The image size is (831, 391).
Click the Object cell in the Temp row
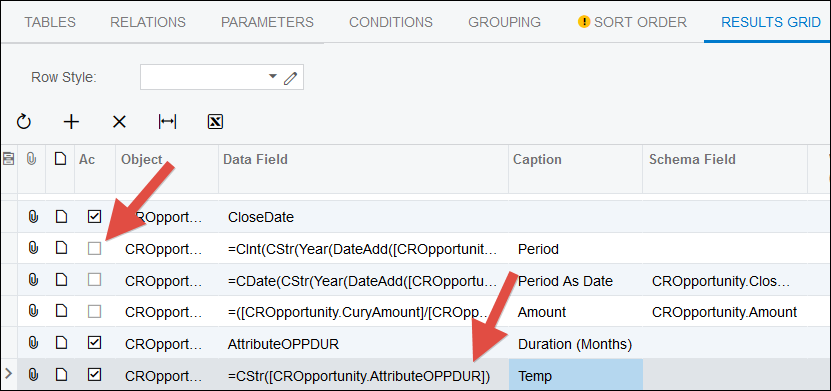click(167, 376)
